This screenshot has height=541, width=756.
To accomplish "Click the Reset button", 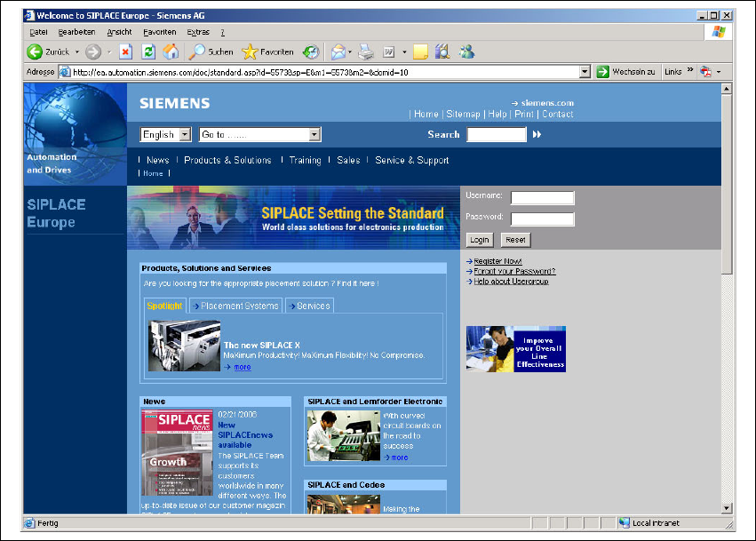I will pyautogui.click(x=515, y=240).
